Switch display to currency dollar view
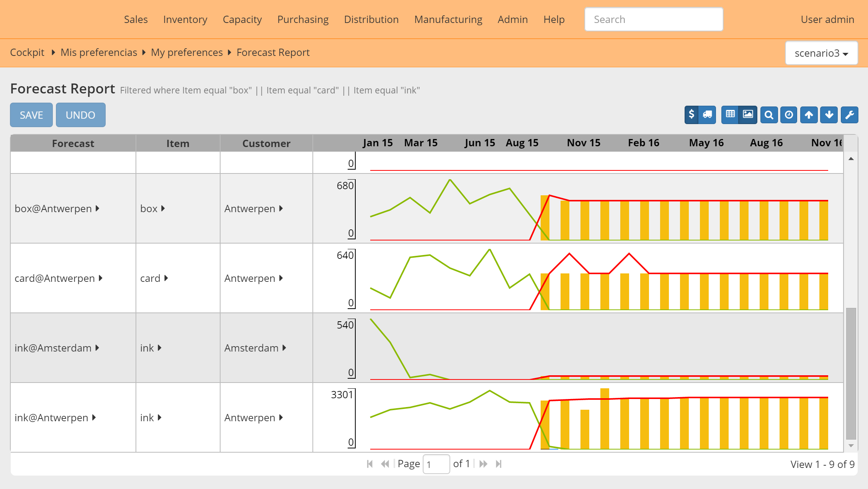The image size is (868, 489). (691, 114)
